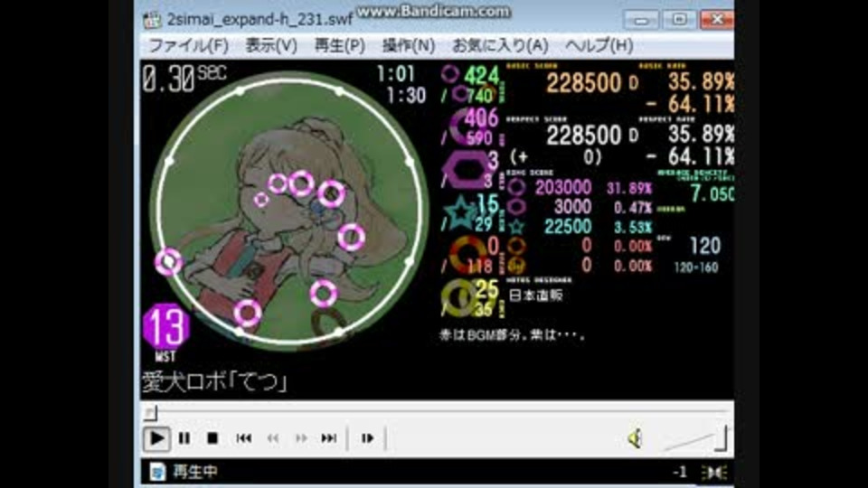
Task: Open the 再生(P) menu
Action: click(x=339, y=45)
